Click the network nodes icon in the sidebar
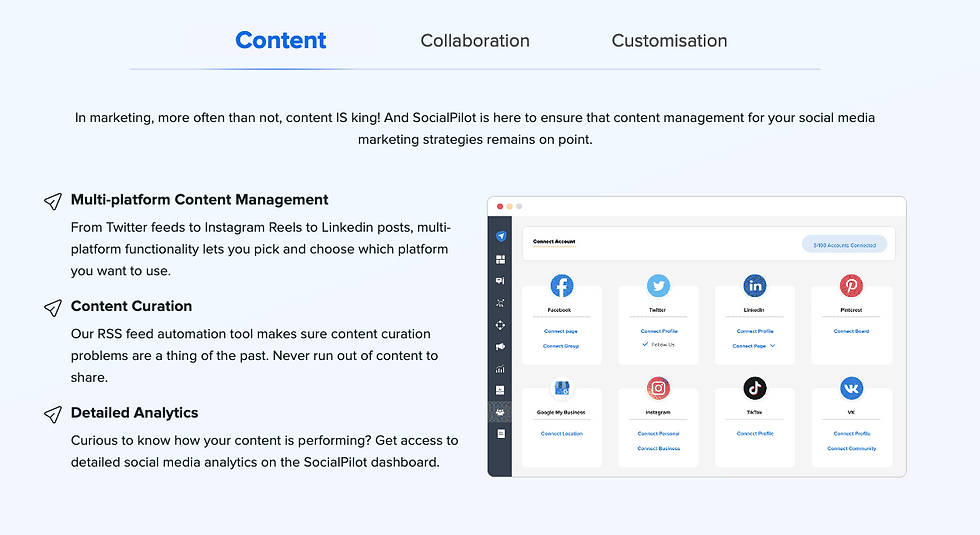980x535 pixels. (x=500, y=303)
